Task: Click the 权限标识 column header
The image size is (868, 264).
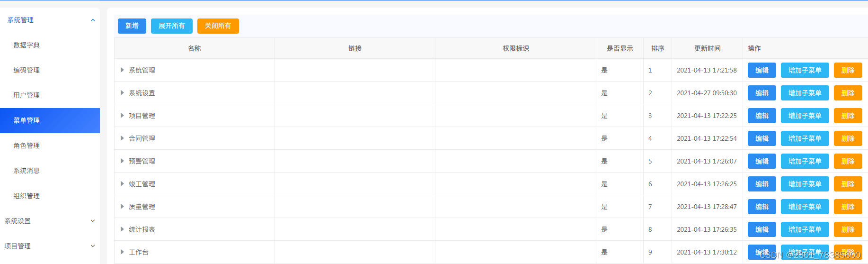Action: pos(516,48)
